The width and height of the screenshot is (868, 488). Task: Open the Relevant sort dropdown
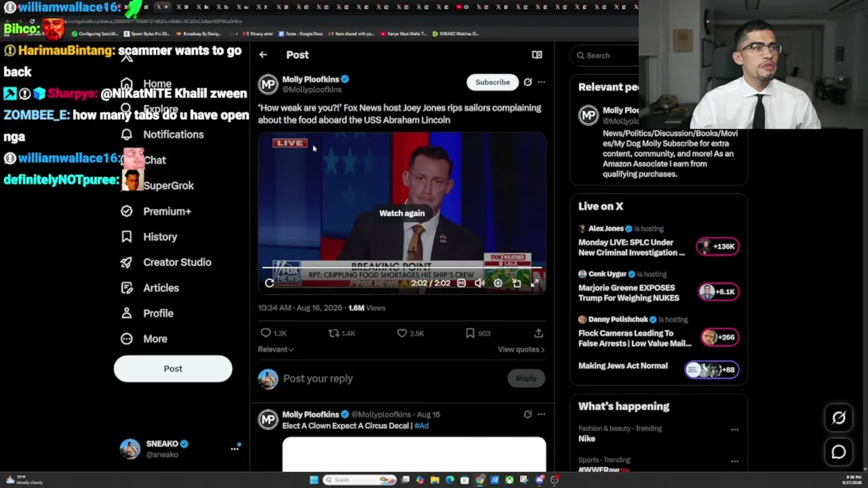point(275,349)
